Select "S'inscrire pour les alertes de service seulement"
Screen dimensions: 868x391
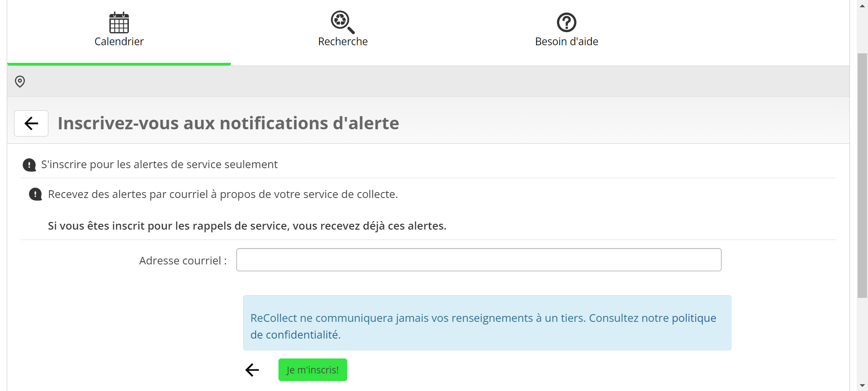click(159, 165)
